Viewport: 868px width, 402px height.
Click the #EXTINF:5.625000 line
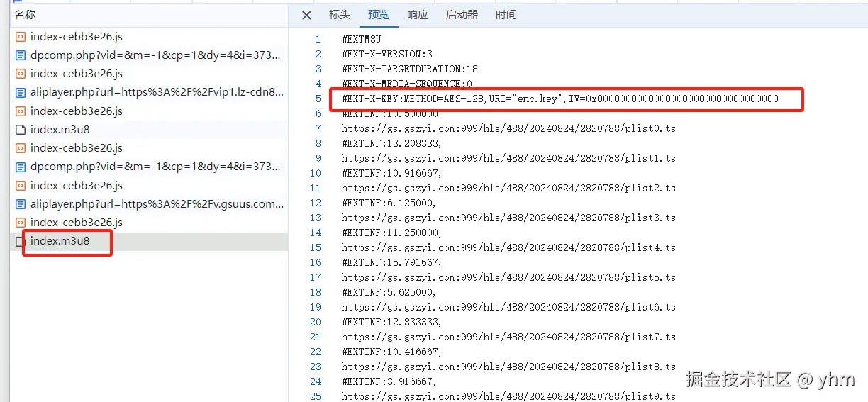click(389, 292)
